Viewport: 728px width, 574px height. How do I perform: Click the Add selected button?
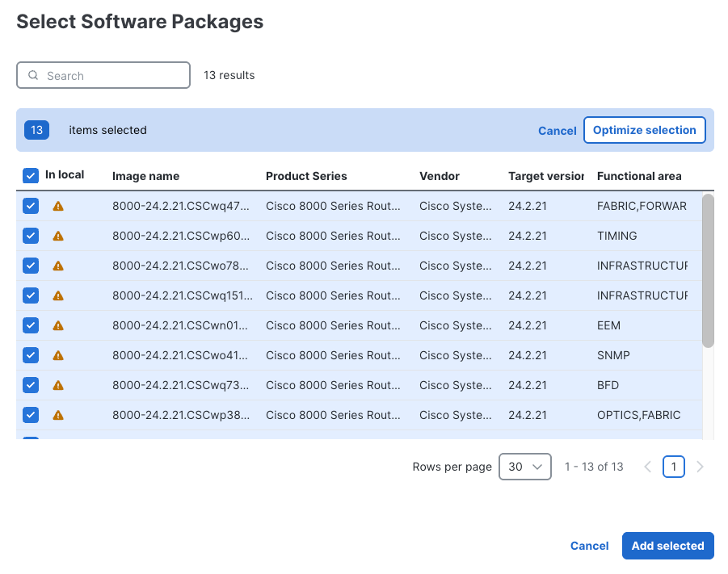[x=667, y=546]
